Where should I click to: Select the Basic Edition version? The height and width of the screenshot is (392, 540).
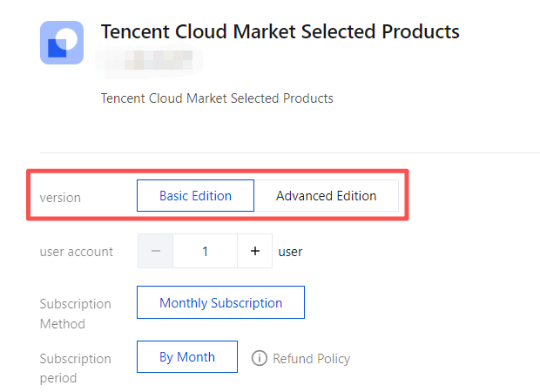coord(195,196)
